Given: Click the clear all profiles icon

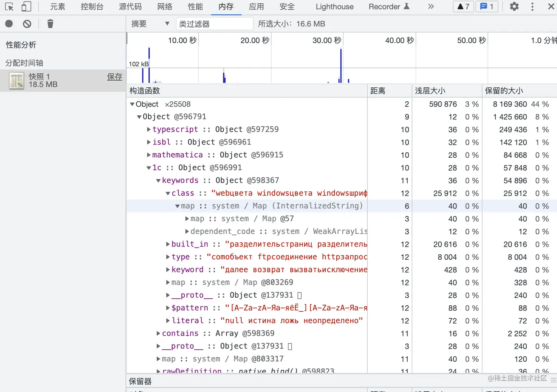Looking at the screenshot, I should [x=27, y=24].
